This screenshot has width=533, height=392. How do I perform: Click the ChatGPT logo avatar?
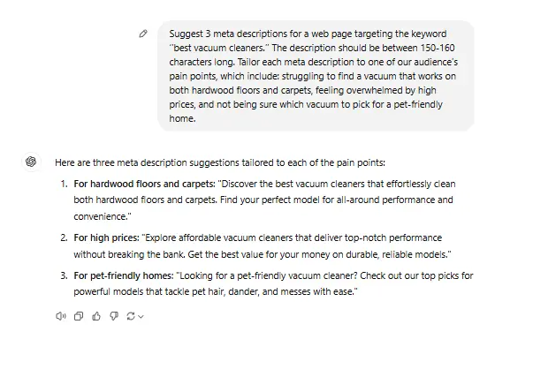(31, 162)
